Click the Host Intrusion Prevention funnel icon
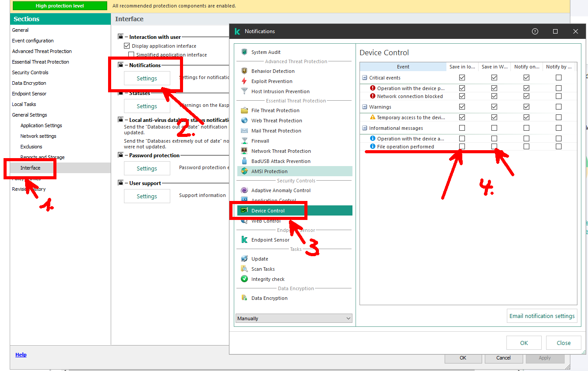This screenshot has width=588, height=371. [x=244, y=91]
